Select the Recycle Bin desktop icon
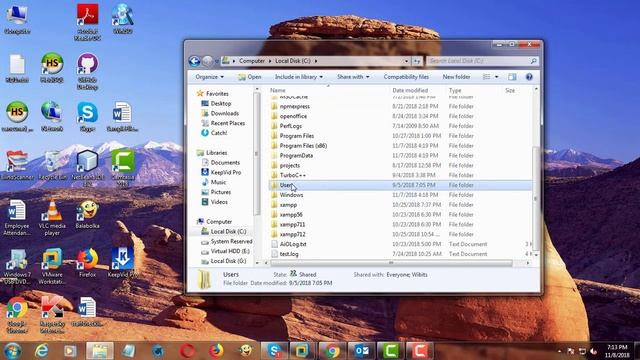 pyautogui.click(x=52, y=165)
